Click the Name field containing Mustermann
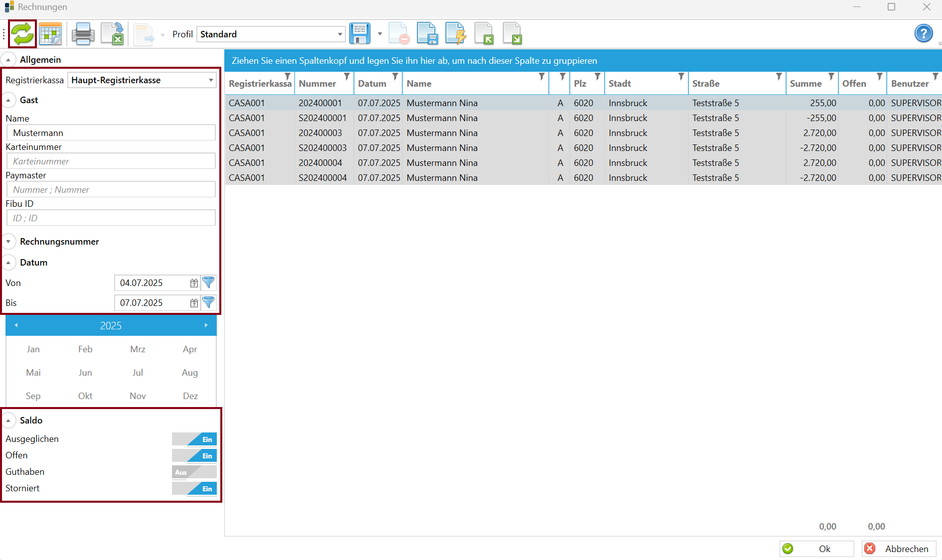This screenshot has width=942, height=560. pyautogui.click(x=111, y=133)
